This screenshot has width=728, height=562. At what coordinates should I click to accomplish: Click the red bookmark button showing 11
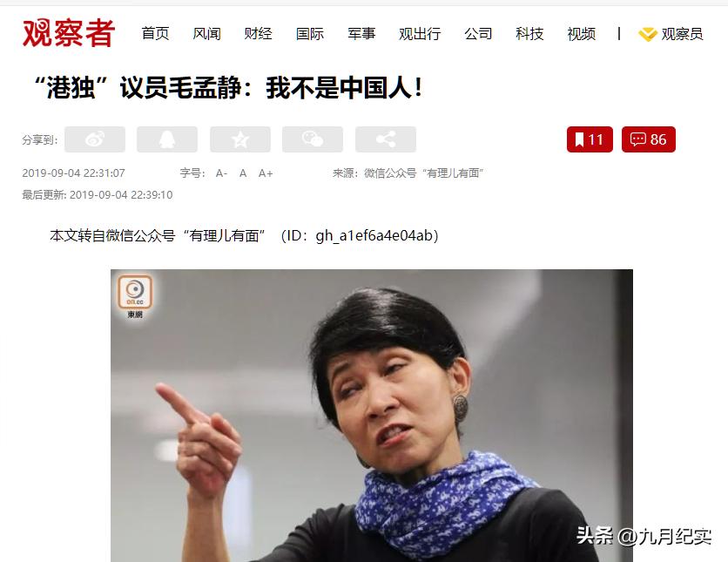pos(590,139)
